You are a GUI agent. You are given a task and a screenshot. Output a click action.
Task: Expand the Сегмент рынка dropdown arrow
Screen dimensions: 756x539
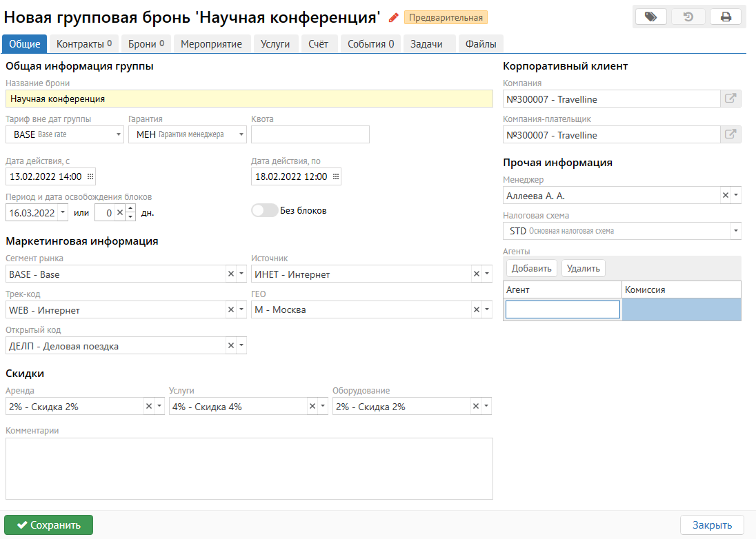pyautogui.click(x=241, y=274)
